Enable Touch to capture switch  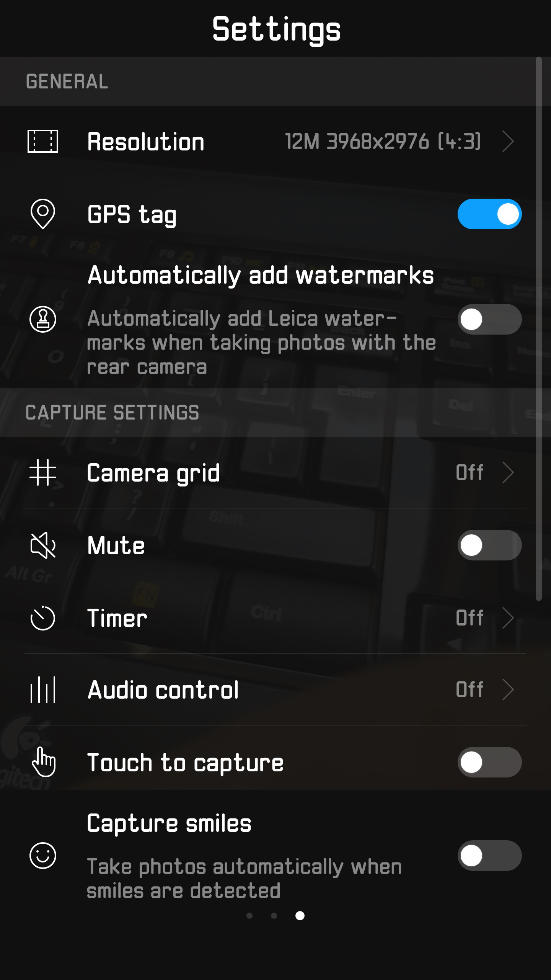click(489, 762)
